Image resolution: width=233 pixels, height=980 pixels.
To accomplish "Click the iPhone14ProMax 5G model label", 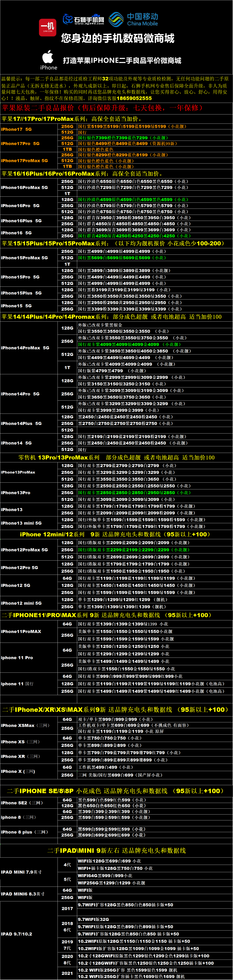I will [25, 348].
